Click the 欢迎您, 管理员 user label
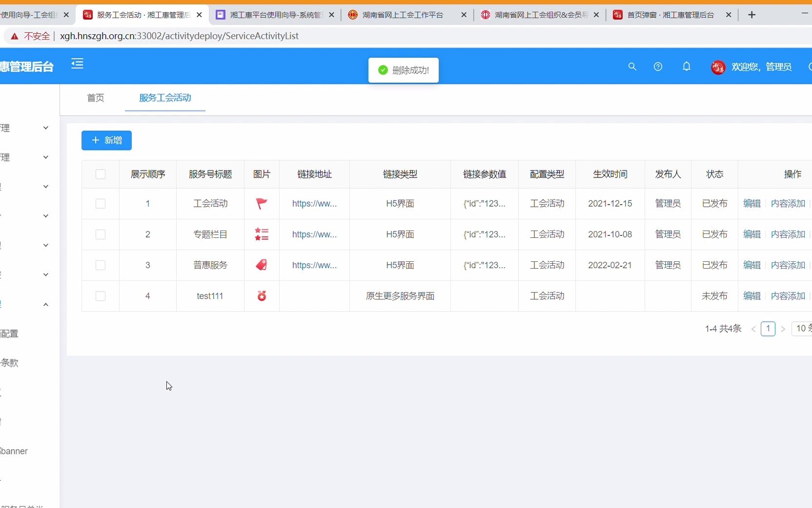This screenshot has height=508, width=812. 761,67
